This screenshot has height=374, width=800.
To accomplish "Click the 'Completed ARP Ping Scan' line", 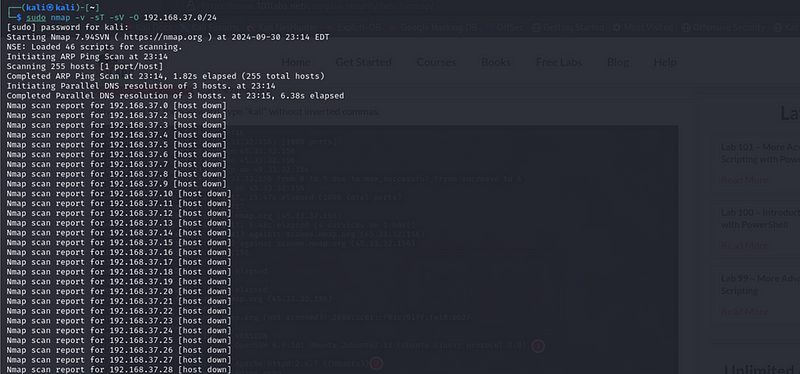I will click(166, 76).
